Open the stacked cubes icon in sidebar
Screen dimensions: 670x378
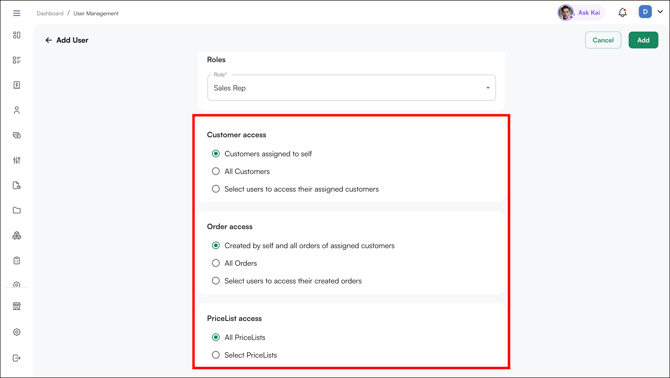point(17,235)
